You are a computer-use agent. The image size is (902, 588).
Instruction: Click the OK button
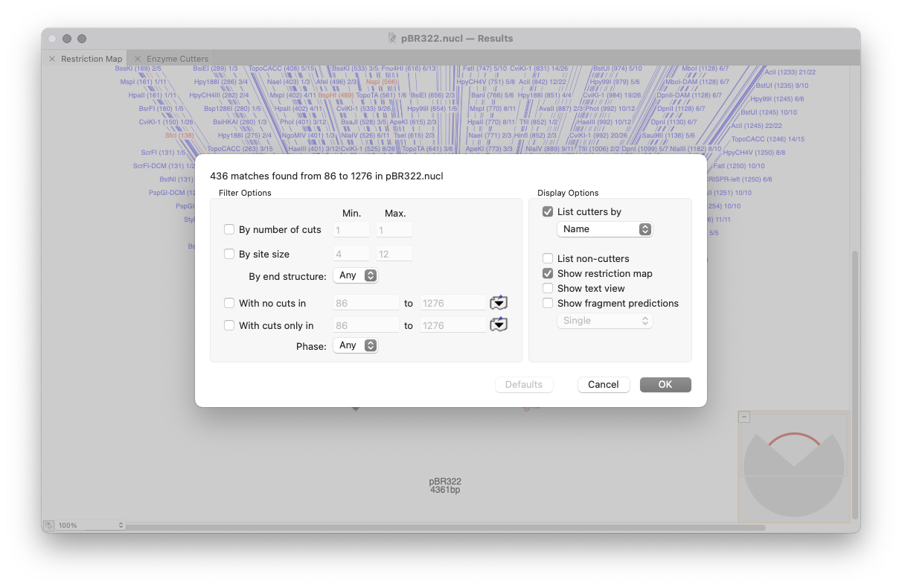(665, 385)
